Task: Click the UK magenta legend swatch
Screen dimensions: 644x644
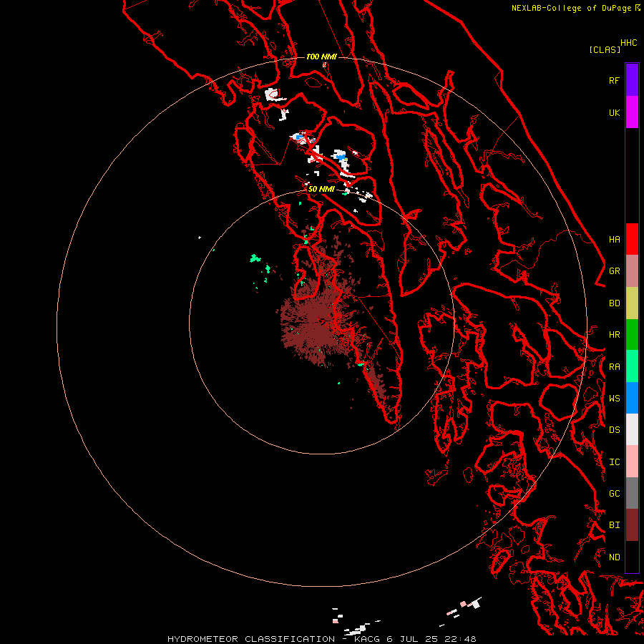Action: coord(632,112)
